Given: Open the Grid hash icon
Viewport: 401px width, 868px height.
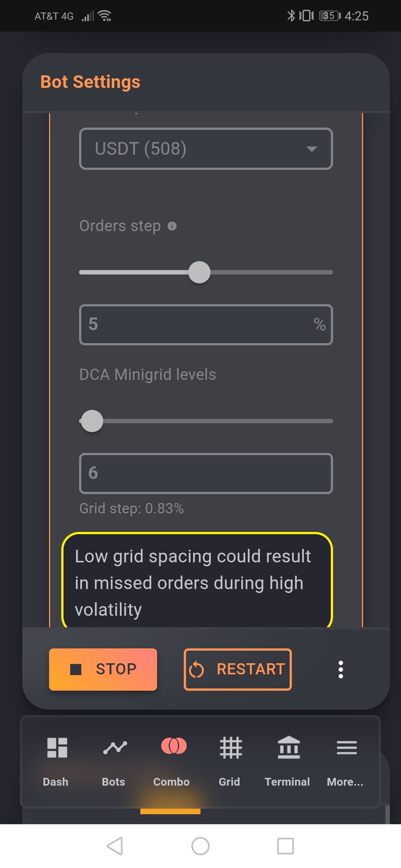Looking at the screenshot, I should (x=231, y=747).
